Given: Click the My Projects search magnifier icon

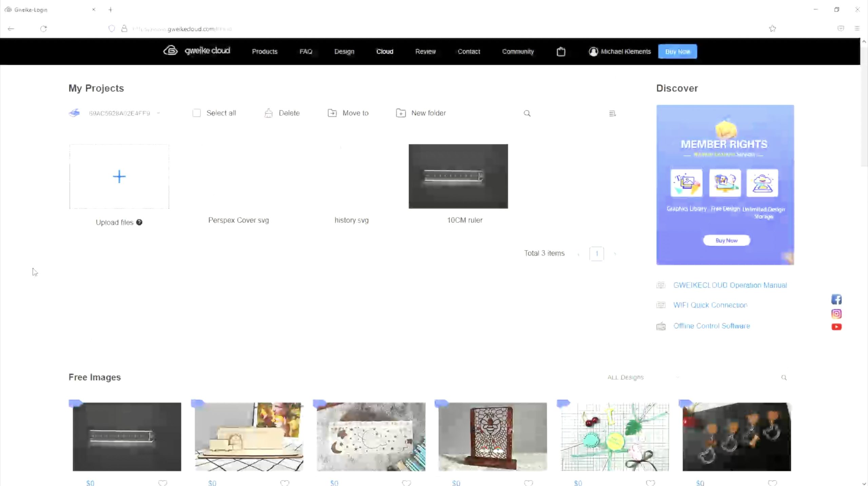Looking at the screenshot, I should (x=527, y=113).
